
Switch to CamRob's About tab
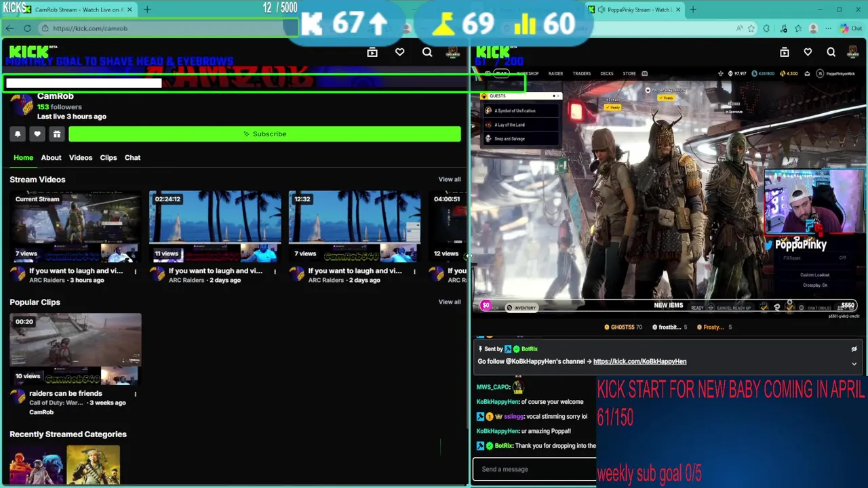[x=51, y=158]
